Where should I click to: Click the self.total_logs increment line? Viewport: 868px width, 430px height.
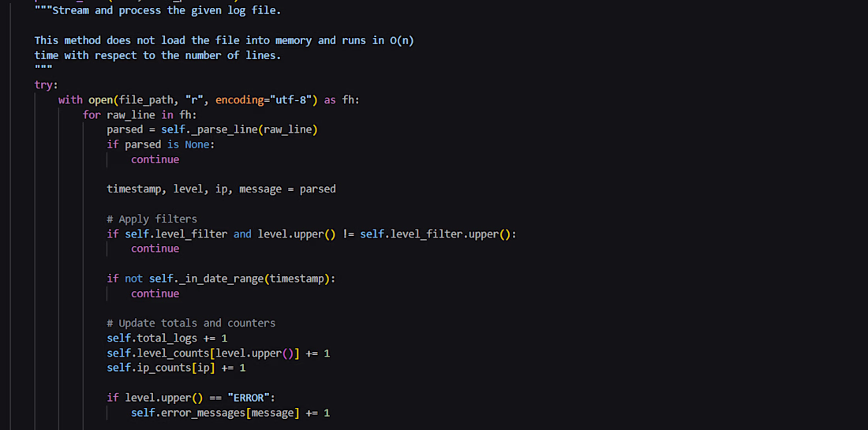pos(167,338)
